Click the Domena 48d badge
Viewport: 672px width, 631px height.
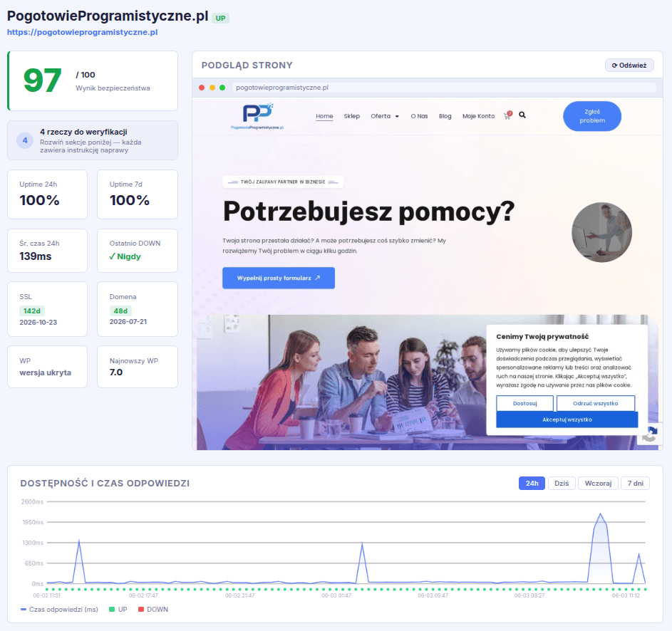click(120, 311)
